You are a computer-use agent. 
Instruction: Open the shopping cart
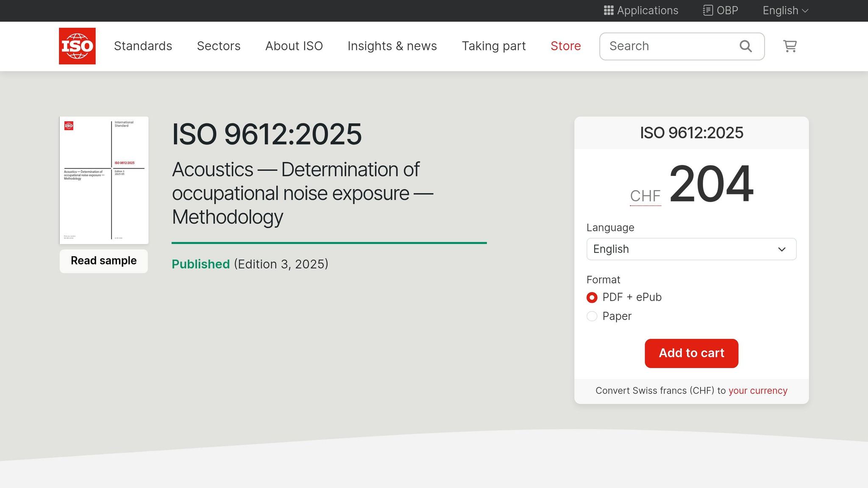click(x=789, y=46)
